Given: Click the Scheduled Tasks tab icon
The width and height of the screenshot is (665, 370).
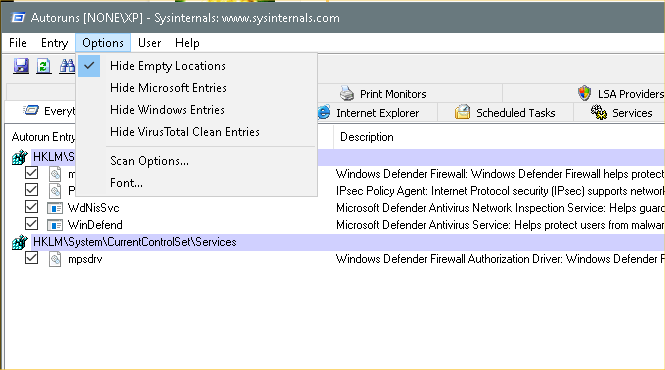Looking at the screenshot, I should coord(462,112).
